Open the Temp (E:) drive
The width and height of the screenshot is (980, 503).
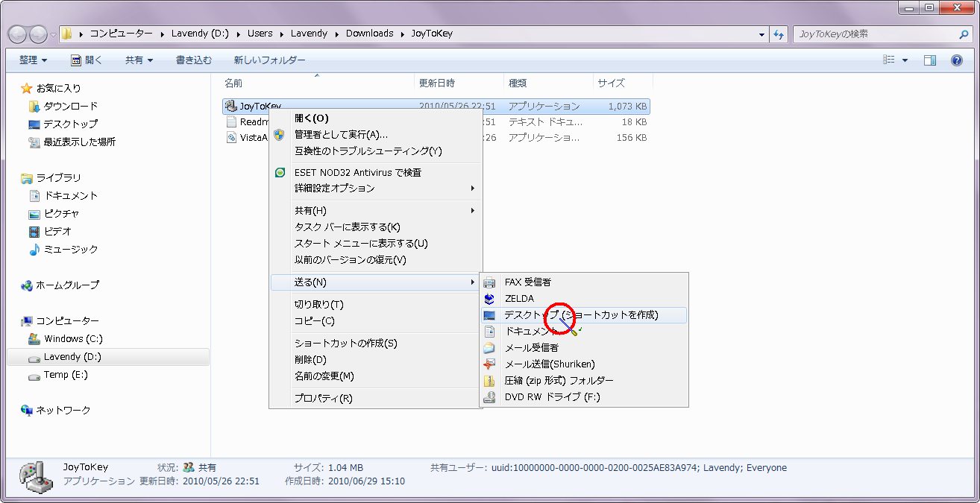coord(57,375)
